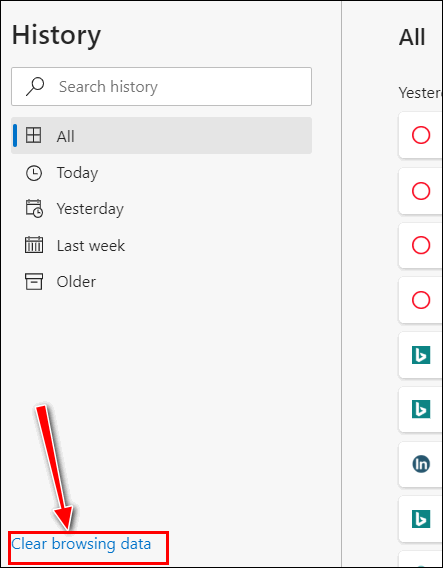
Task: Click the Last week calendar icon
Action: 34,245
